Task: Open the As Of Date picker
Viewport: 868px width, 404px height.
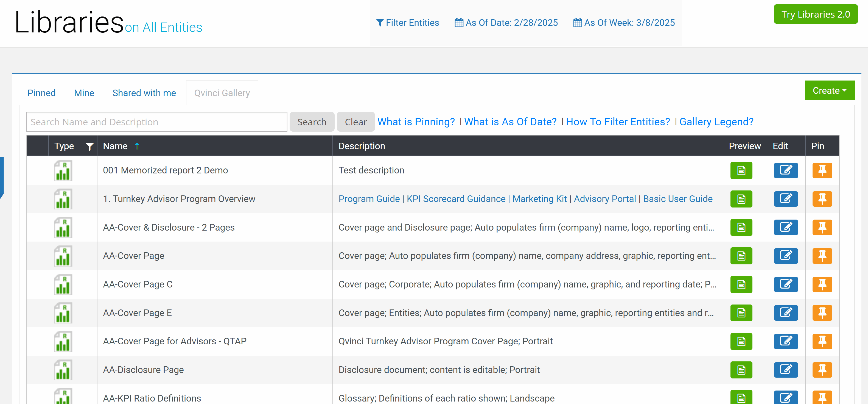Action: point(506,23)
